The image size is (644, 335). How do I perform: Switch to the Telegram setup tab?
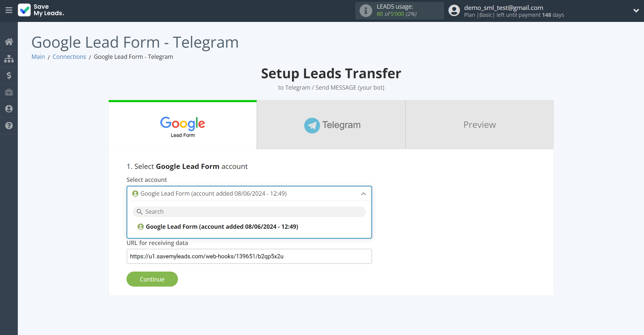(x=331, y=125)
